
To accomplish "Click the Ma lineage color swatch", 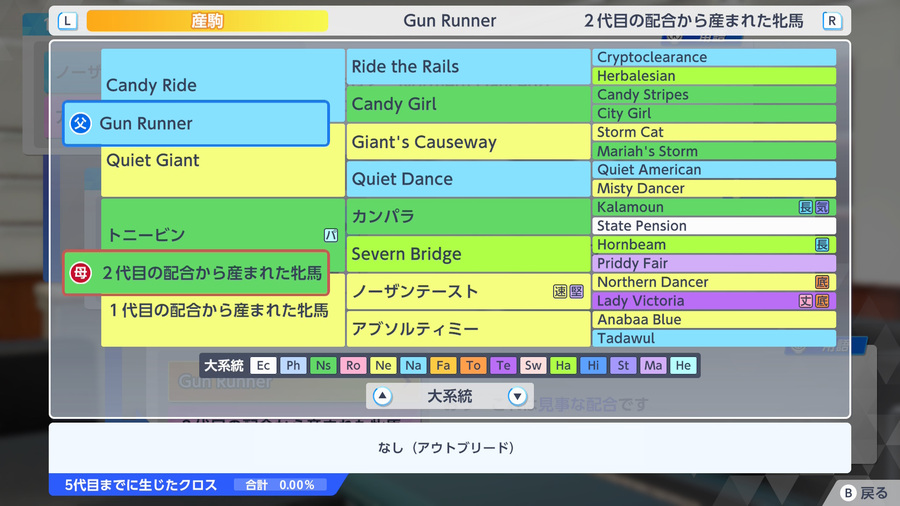I will pyautogui.click(x=653, y=365).
